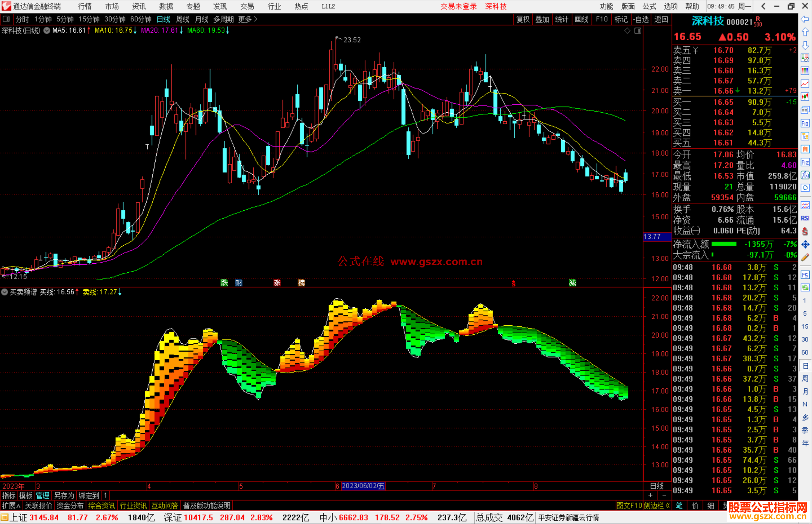Expand the 更多 periods dropdown

tap(248, 19)
